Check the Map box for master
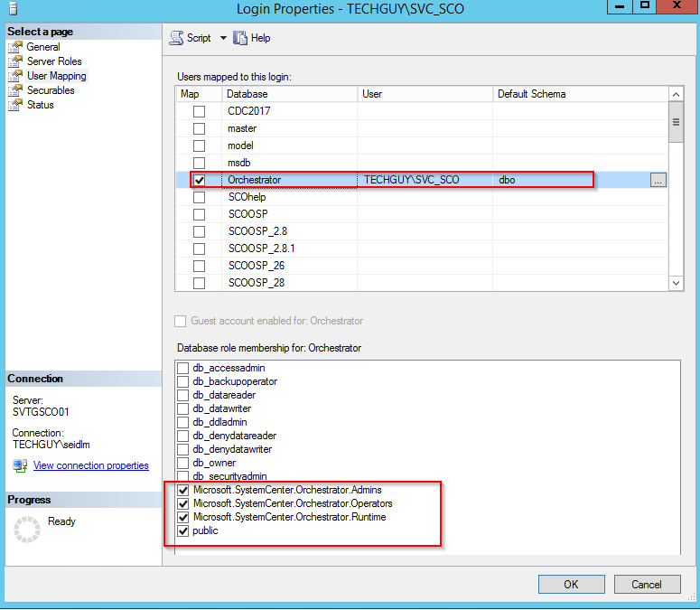The height and width of the screenshot is (610, 700). (199, 128)
